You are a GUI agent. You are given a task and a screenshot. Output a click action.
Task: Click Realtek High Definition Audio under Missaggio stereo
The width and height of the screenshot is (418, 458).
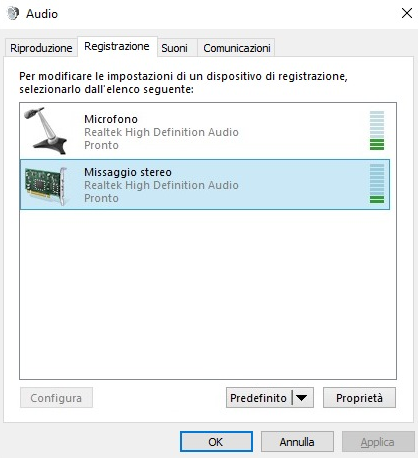tap(161, 185)
